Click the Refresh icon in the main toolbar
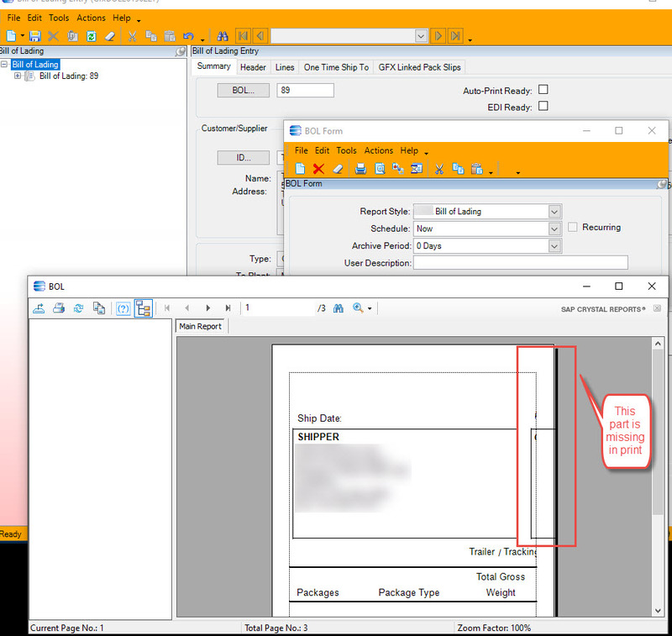This screenshot has width=672, height=636. coord(91,36)
